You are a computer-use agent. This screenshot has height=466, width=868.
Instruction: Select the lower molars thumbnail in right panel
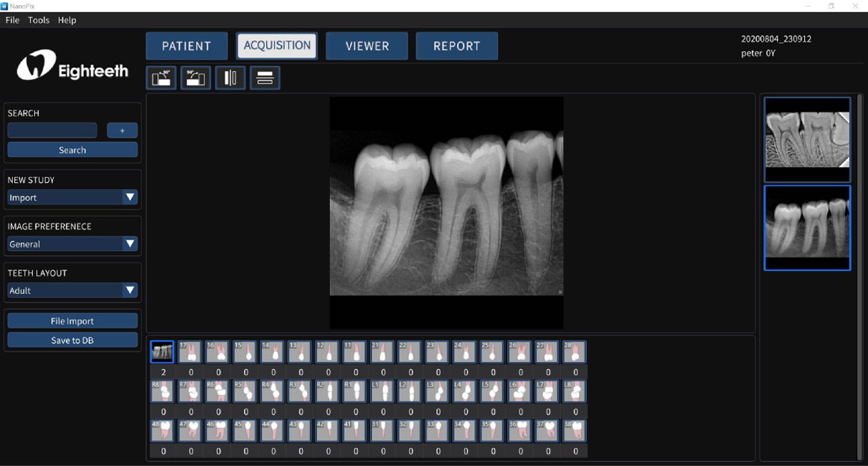click(x=807, y=227)
